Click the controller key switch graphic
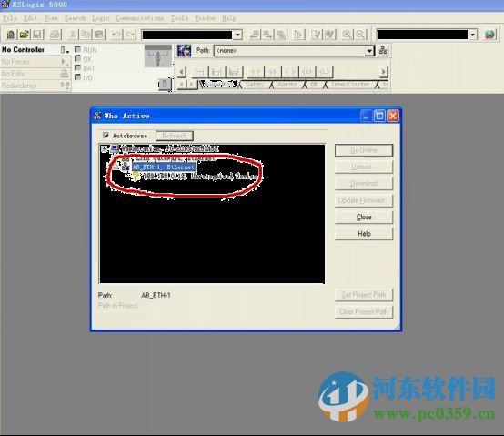 pos(157,56)
